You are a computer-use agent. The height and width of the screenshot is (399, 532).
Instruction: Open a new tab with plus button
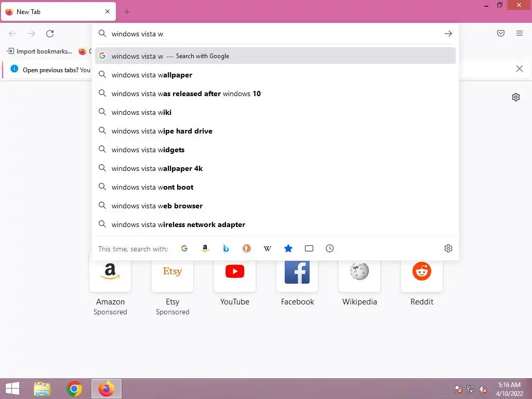point(127,12)
